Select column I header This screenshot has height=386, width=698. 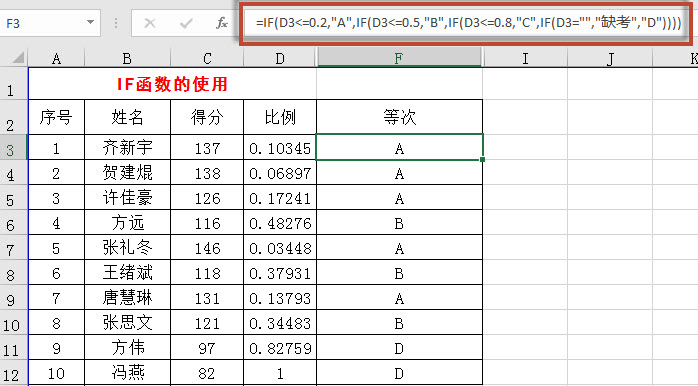click(525, 58)
